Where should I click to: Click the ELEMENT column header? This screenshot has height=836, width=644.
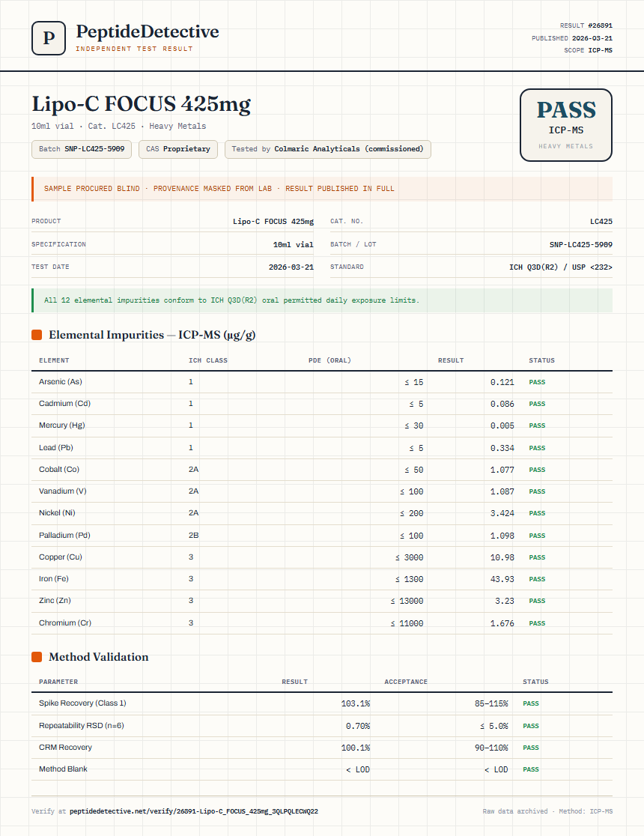[54, 360]
